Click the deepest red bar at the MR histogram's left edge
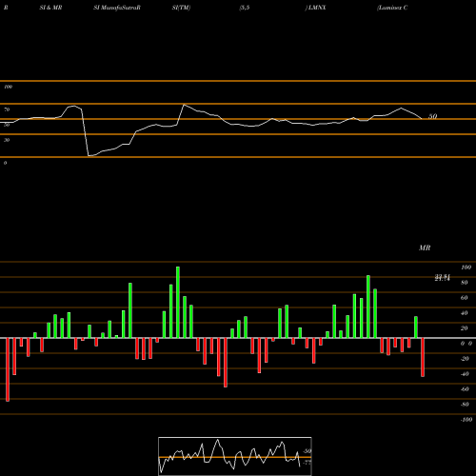 pyautogui.click(x=8, y=369)
